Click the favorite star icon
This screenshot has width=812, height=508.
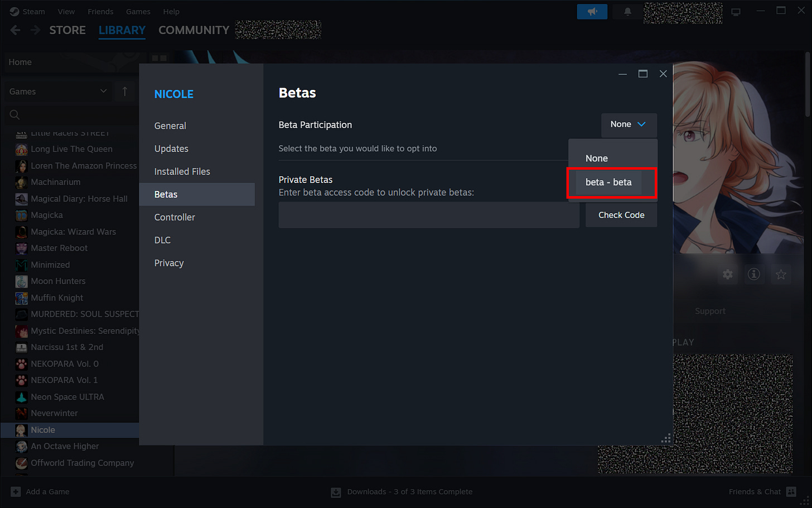click(x=781, y=274)
